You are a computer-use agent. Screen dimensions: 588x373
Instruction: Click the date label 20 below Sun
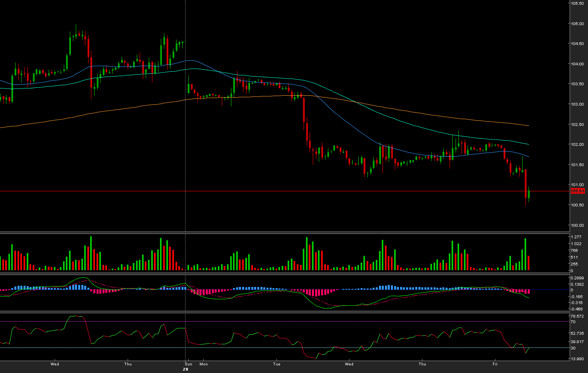[x=185, y=369]
